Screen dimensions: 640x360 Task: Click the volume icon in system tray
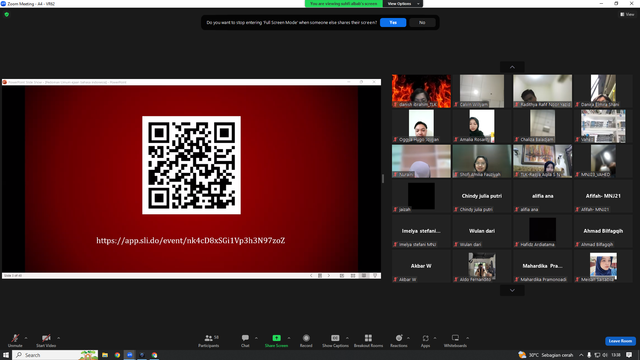(x=605, y=355)
